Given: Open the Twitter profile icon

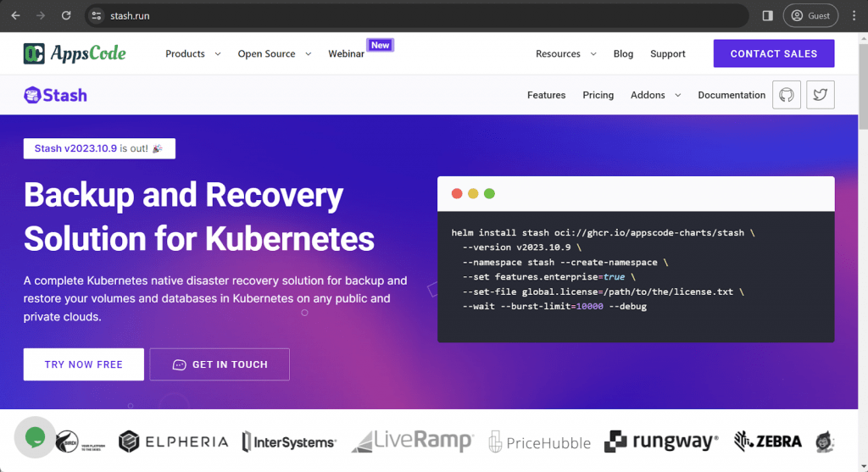Looking at the screenshot, I should [x=820, y=95].
